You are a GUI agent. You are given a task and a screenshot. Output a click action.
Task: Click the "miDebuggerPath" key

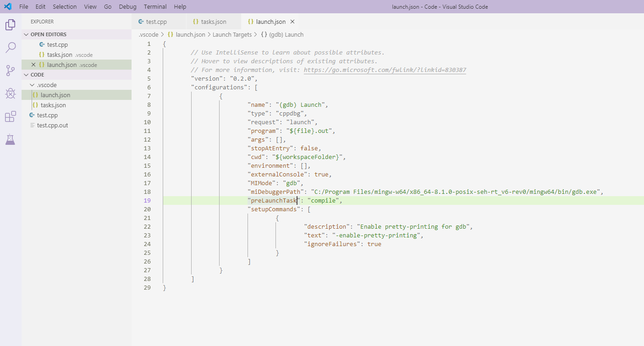(276, 192)
